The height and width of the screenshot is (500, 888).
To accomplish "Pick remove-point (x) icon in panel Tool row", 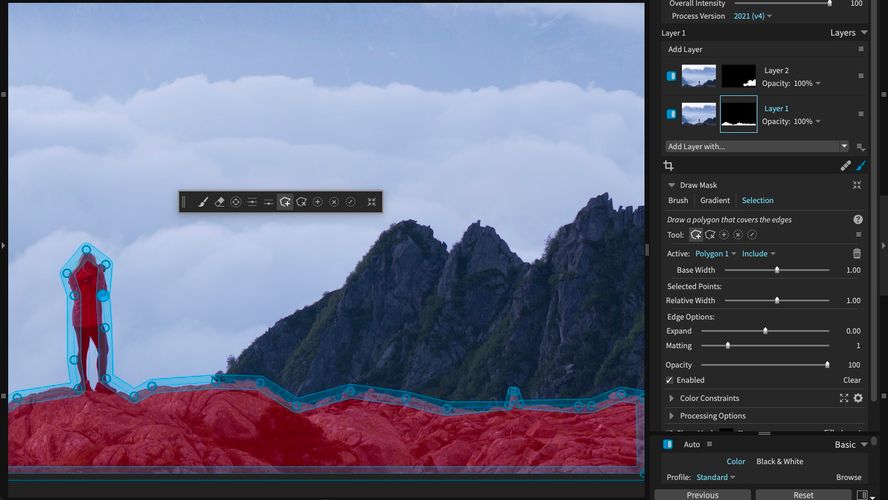I will click(x=738, y=234).
